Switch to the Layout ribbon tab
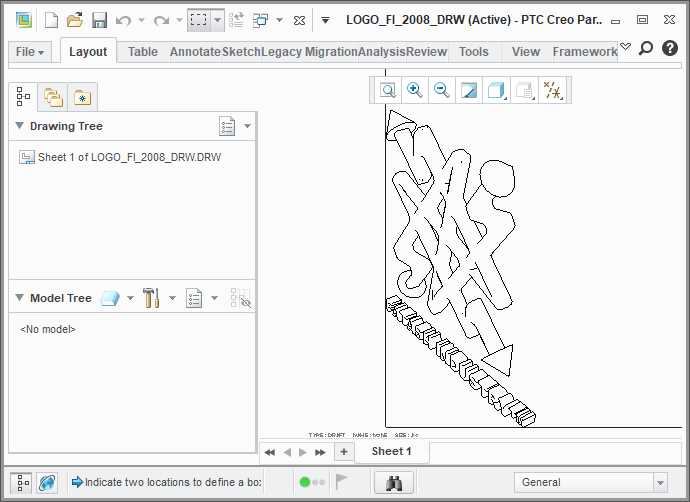Viewport: 690px width, 502px height. [88, 52]
